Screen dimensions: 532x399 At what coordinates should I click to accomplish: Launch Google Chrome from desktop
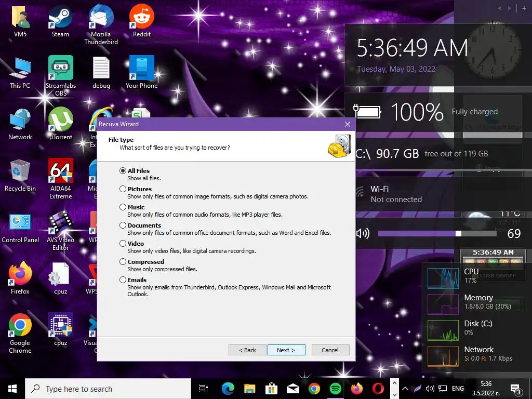tap(20, 333)
